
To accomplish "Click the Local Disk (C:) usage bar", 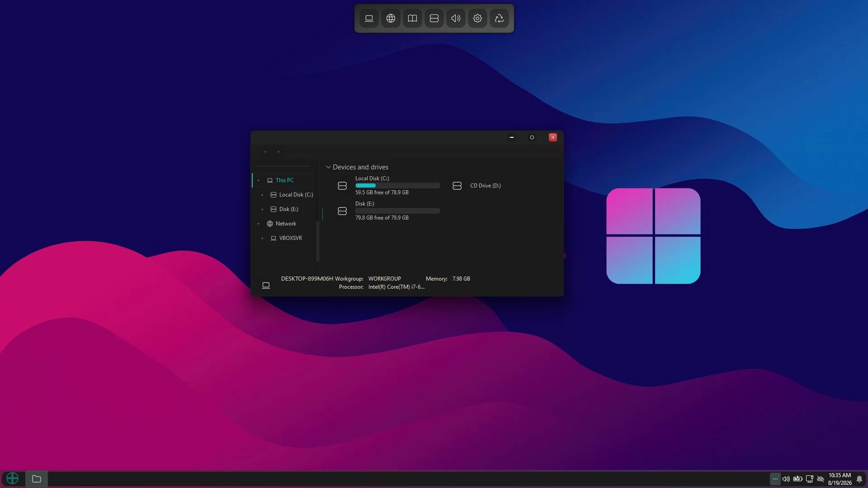I will pyautogui.click(x=397, y=185).
